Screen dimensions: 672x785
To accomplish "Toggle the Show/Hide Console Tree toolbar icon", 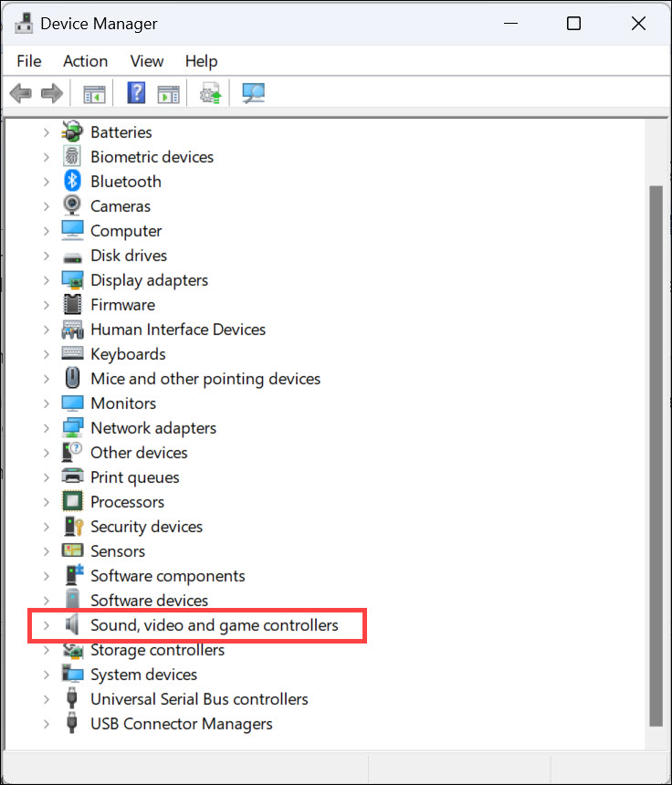I will [94, 94].
